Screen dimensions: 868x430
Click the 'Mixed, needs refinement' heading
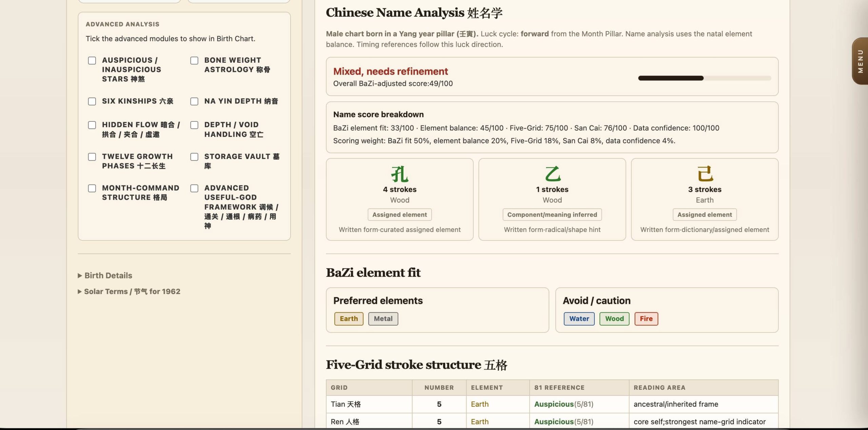tap(390, 72)
